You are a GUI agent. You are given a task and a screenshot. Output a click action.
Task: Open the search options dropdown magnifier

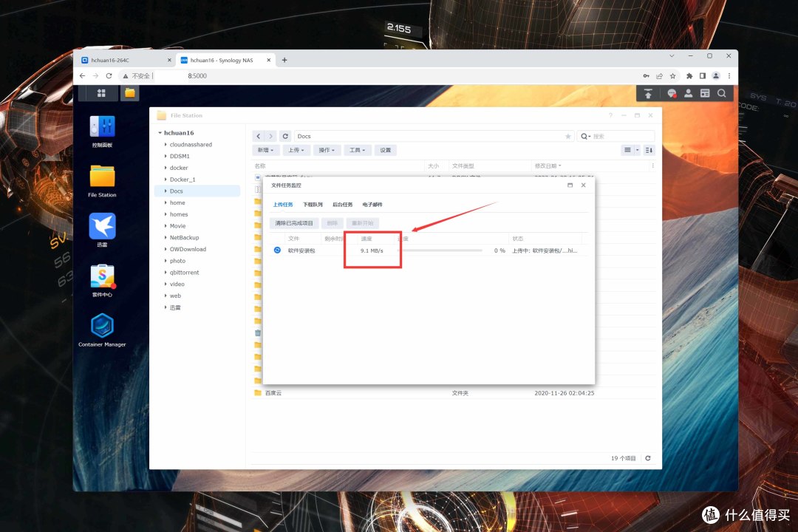coord(585,137)
